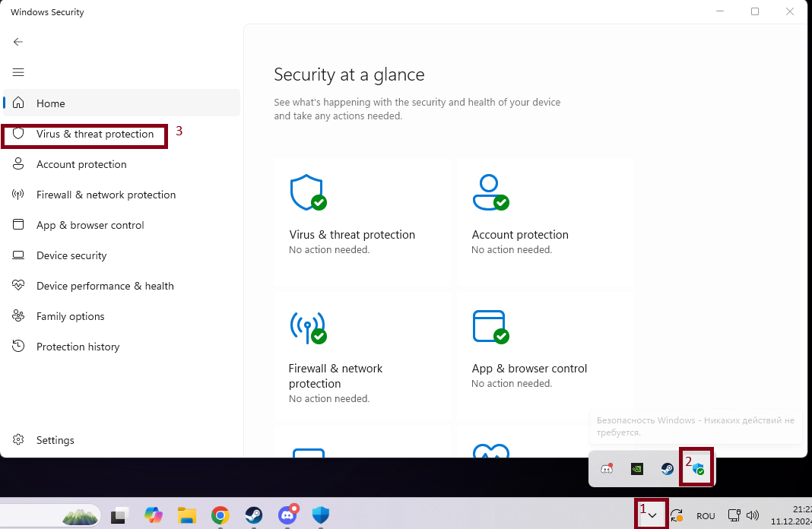Select Account protection in the sidebar
Viewport: 812px width, 529px height.
pyautogui.click(x=81, y=165)
